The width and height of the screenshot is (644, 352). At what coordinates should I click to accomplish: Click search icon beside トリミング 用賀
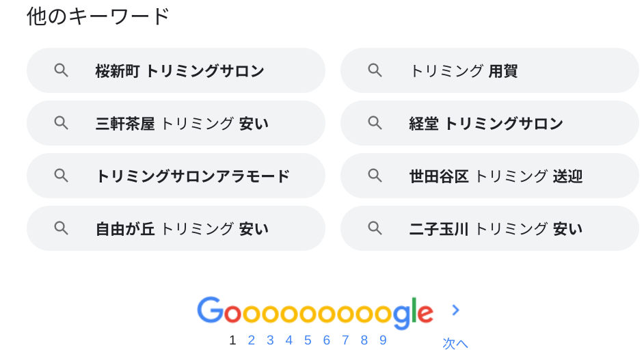pos(375,70)
